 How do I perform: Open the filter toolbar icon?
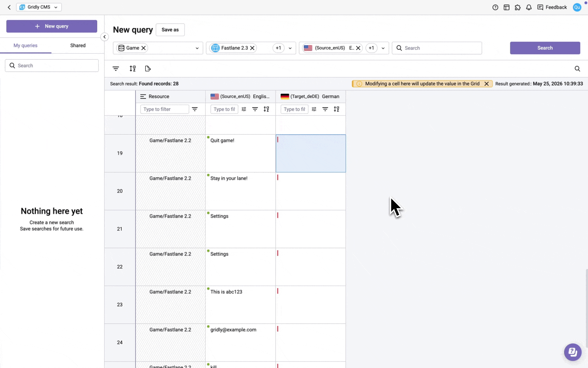[x=116, y=69]
